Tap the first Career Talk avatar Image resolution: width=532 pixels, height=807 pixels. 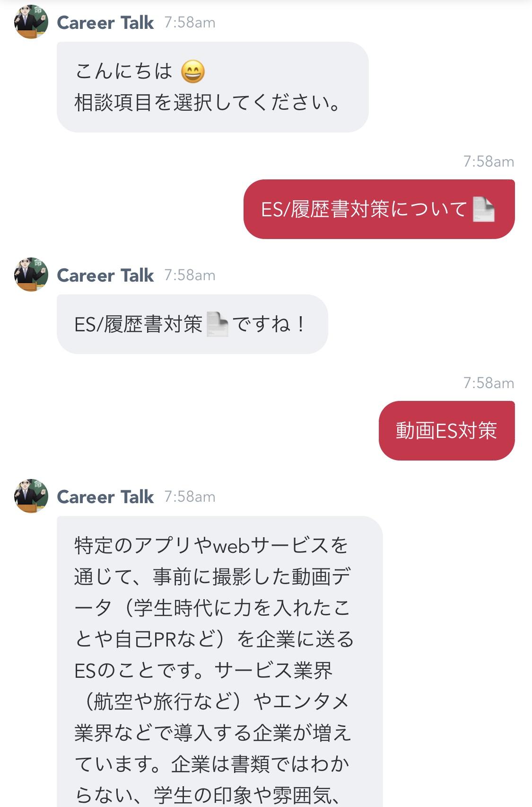pyautogui.click(x=31, y=22)
